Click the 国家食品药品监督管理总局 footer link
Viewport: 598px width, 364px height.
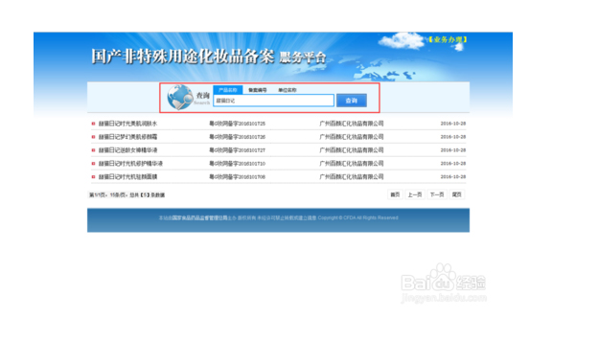click(199, 218)
